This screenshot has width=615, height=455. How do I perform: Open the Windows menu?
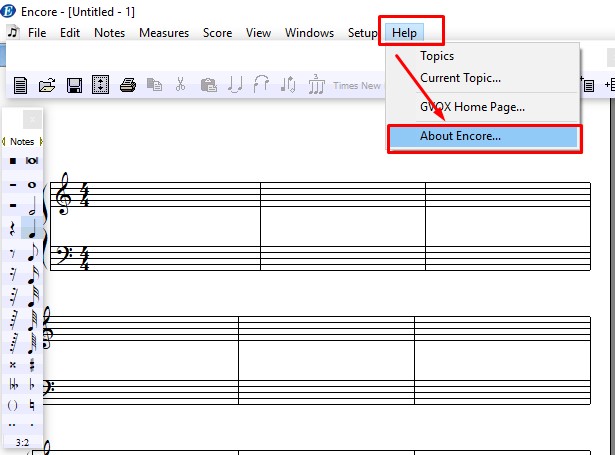point(309,33)
